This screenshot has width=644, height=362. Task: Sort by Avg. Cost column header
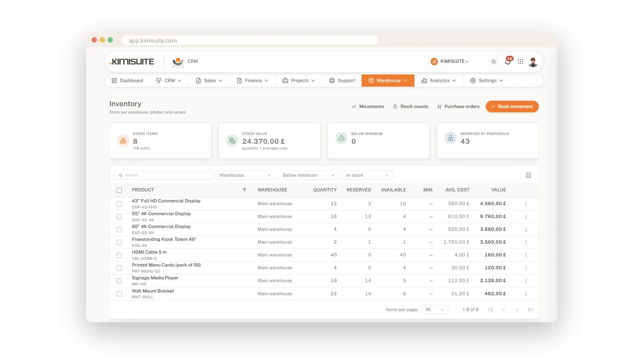point(457,190)
